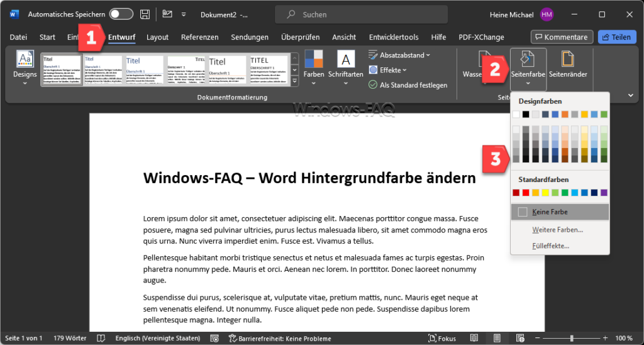Enable Fokus mode in status bar

442,339
